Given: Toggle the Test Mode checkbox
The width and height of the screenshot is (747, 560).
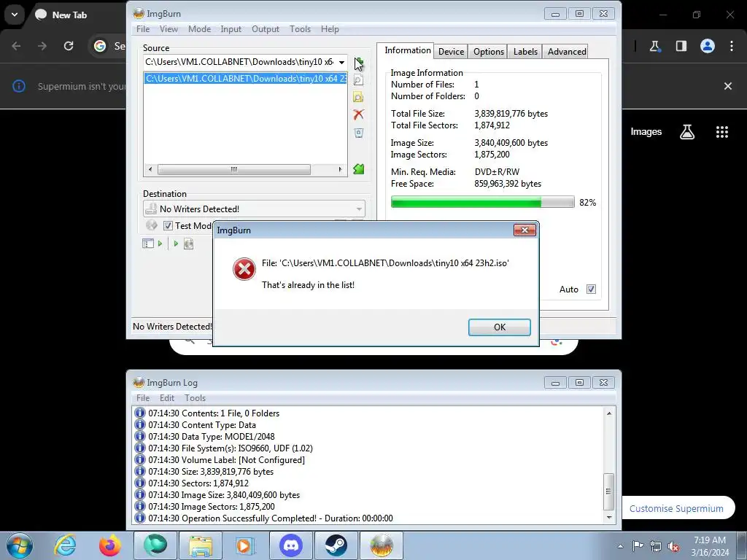Looking at the screenshot, I should click(x=168, y=226).
